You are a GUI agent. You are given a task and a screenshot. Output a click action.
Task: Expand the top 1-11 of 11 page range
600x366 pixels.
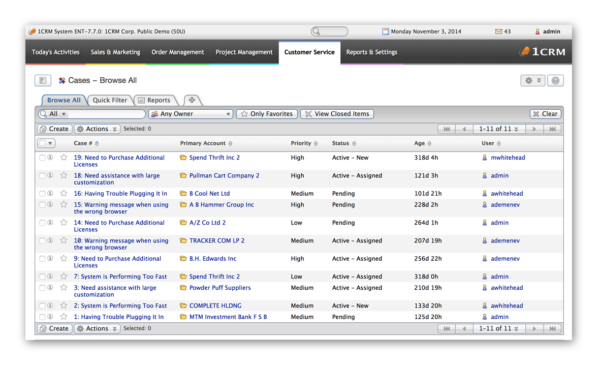coord(499,129)
